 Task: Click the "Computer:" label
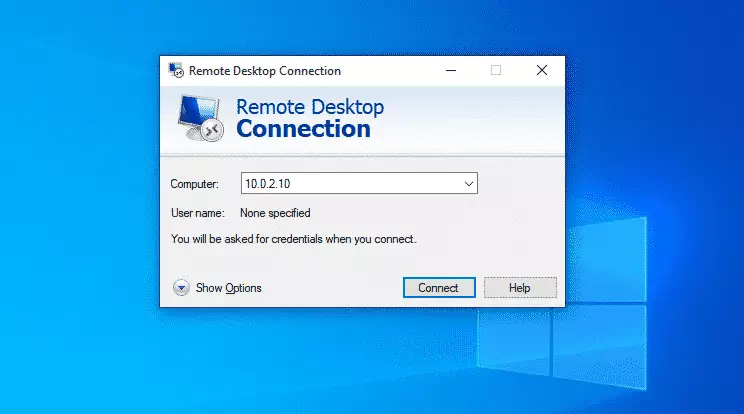[195, 184]
